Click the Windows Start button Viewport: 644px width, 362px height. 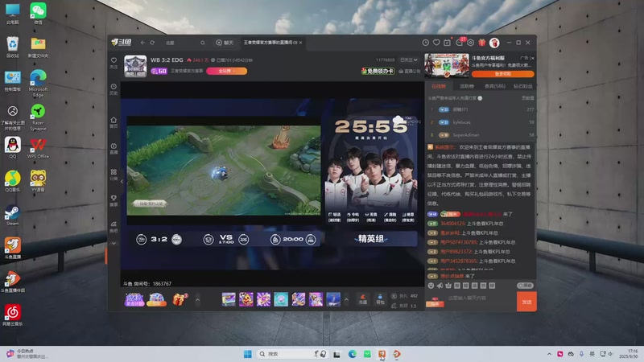click(x=248, y=354)
